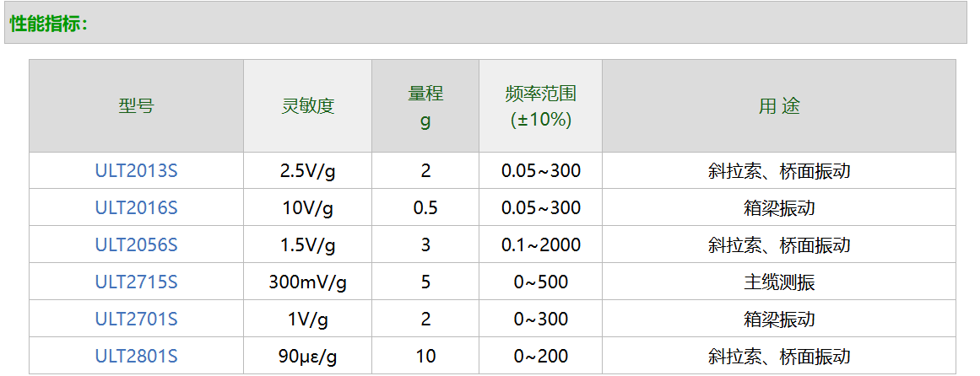Click the 灵敏度 column header
The image size is (980, 376).
308,106
